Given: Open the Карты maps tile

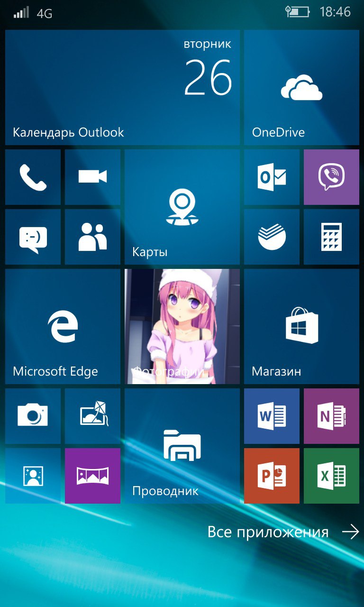Looking at the screenshot, I should click(182, 207).
